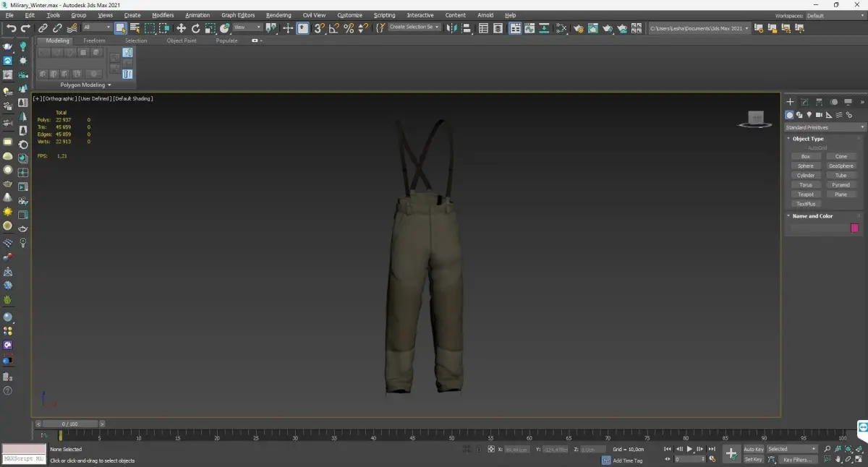Enable Auto Key animation mode
Screen dimensions: 868x467
[x=754, y=449]
